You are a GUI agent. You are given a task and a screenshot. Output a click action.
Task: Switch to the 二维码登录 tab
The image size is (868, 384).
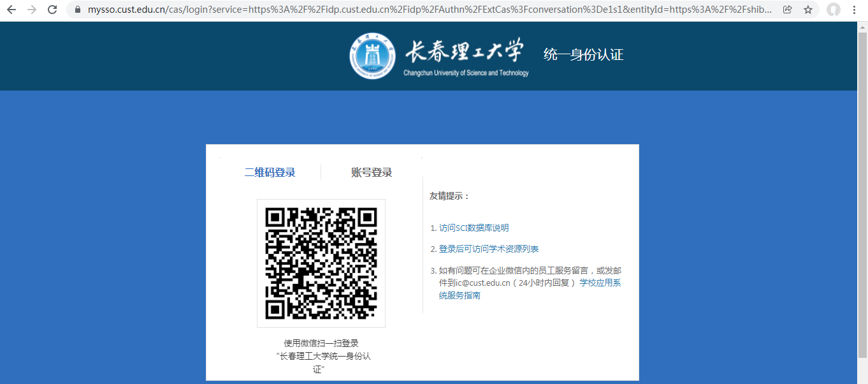coord(270,172)
